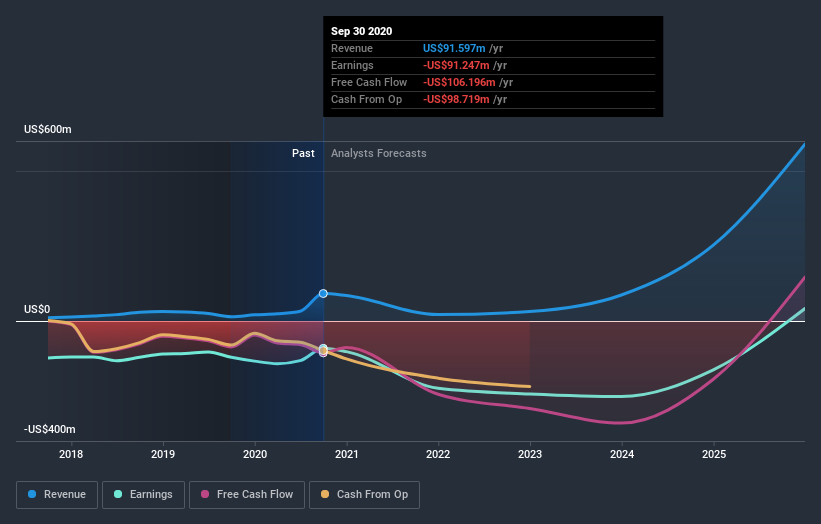Viewport: 821px width, 524px height.
Task: Click the 2020 x-axis label
Action: (255, 454)
